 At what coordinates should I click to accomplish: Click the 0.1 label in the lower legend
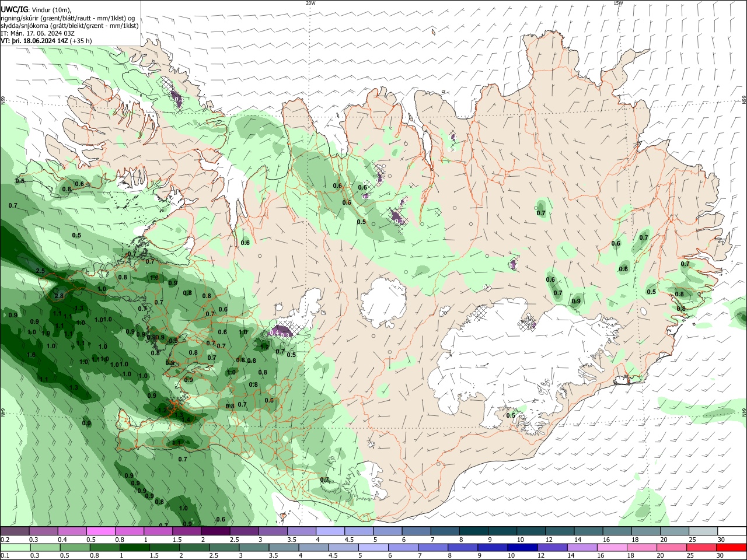[x=5, y=556]
